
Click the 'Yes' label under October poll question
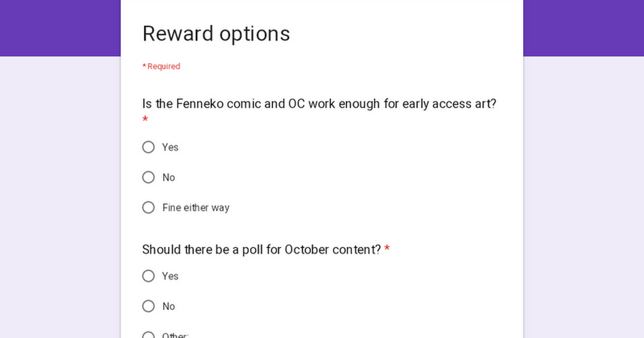(170, 276)
